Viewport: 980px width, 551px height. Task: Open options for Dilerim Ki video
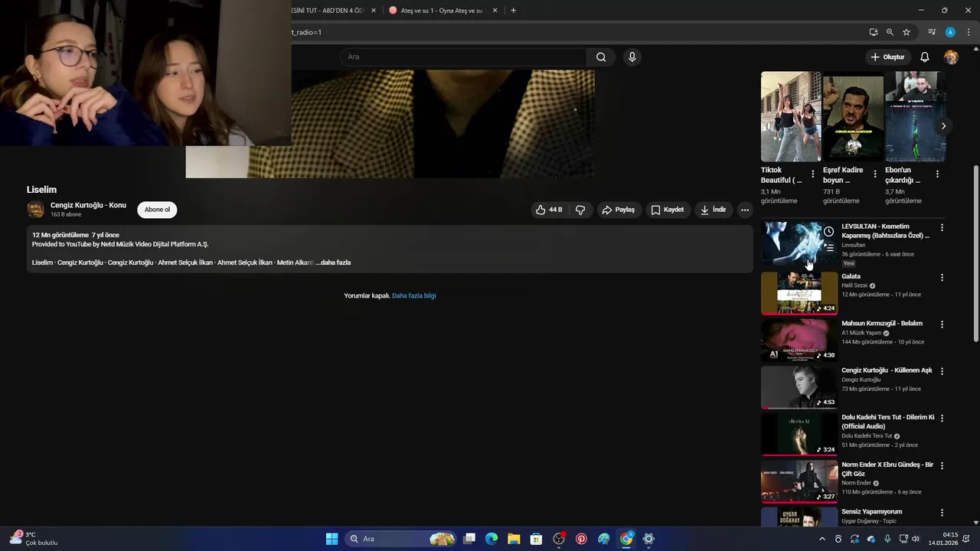tap(942, 419)
